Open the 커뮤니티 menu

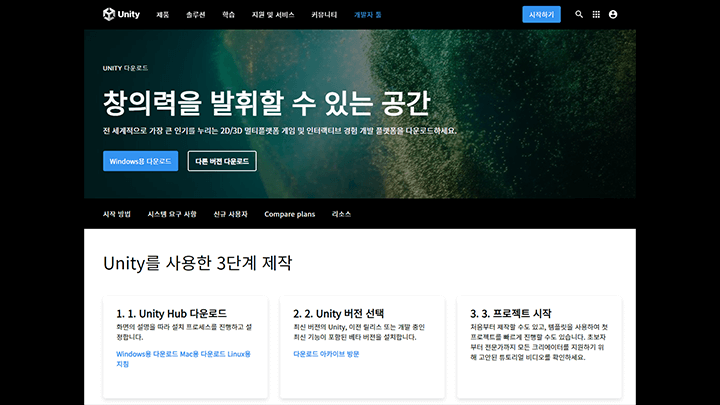point(324,15)
